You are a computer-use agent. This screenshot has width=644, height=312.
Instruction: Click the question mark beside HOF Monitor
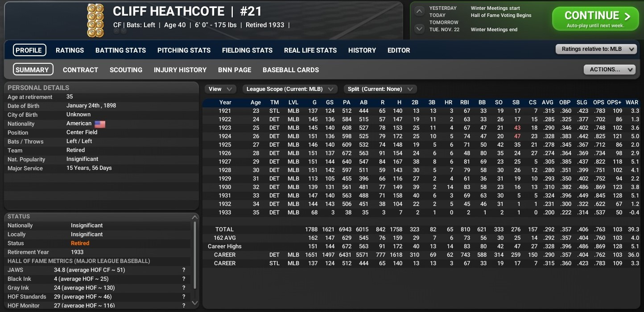point(183,306)
